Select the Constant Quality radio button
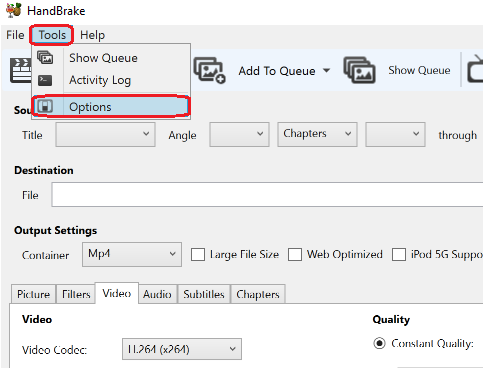 click(379, 343)
